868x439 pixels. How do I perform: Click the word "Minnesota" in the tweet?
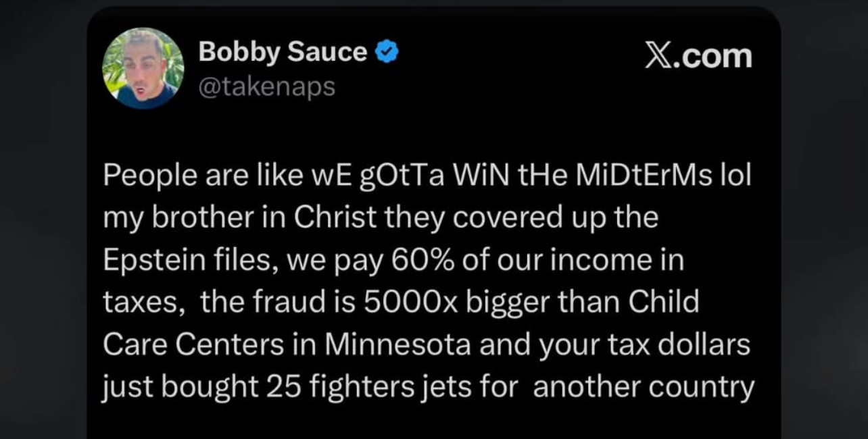[397, 344]
